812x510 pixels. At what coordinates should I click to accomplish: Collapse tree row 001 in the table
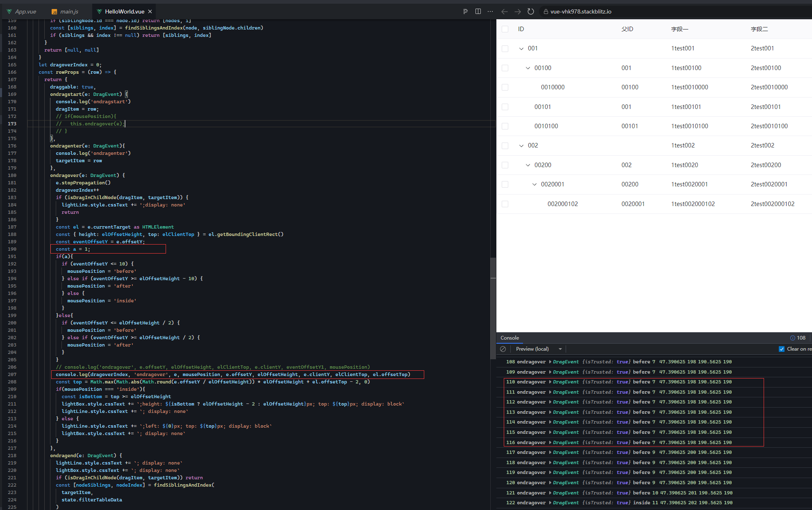(x=522, y=48)
